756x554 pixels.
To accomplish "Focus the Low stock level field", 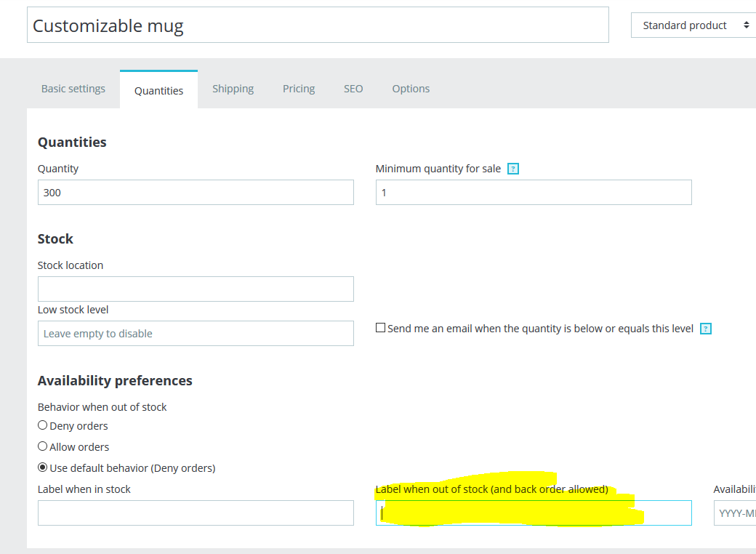I will point(196,334).
